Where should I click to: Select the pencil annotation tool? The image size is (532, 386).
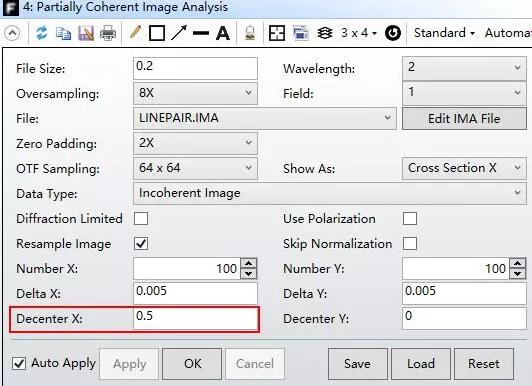coord(135,33)
